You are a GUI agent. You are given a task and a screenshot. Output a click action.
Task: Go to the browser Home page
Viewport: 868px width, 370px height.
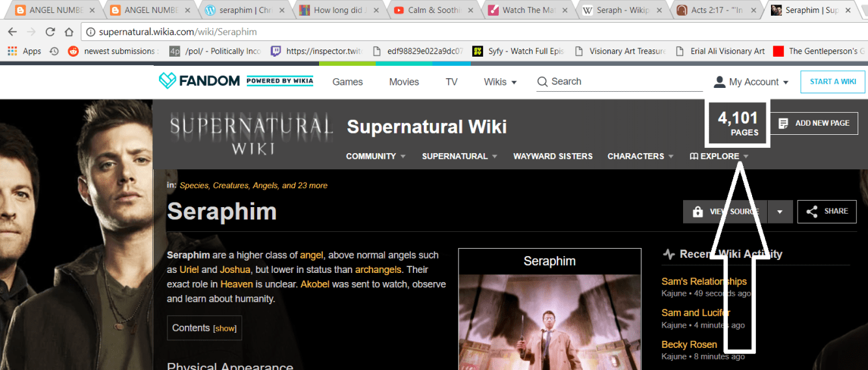pos(68,32)
